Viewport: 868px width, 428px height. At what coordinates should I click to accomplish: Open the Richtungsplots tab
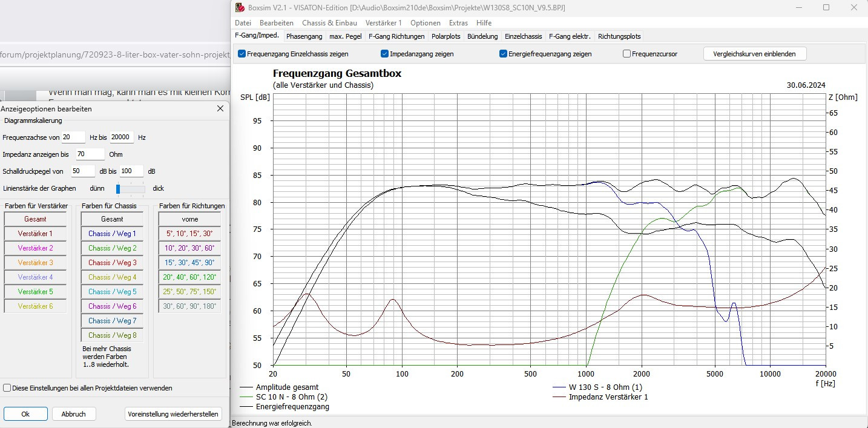click(x=619, y=36)
